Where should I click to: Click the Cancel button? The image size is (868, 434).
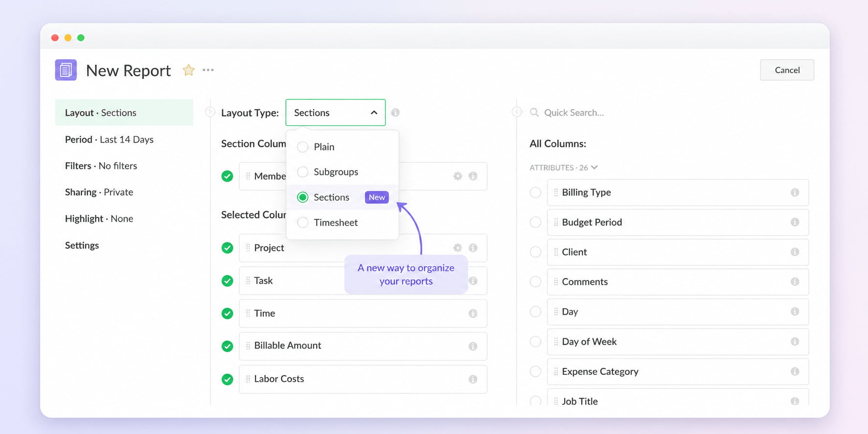[x=787, y=70]
